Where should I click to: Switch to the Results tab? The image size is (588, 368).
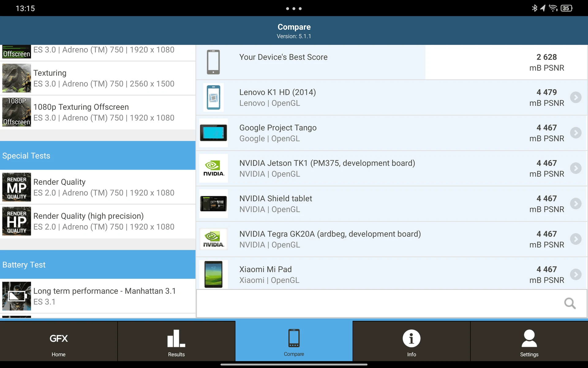point(176,341)
